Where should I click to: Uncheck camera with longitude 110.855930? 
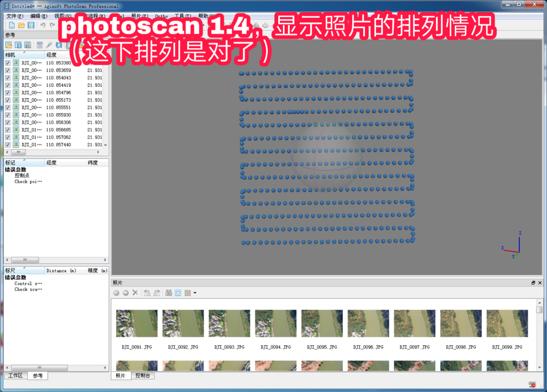8,115
